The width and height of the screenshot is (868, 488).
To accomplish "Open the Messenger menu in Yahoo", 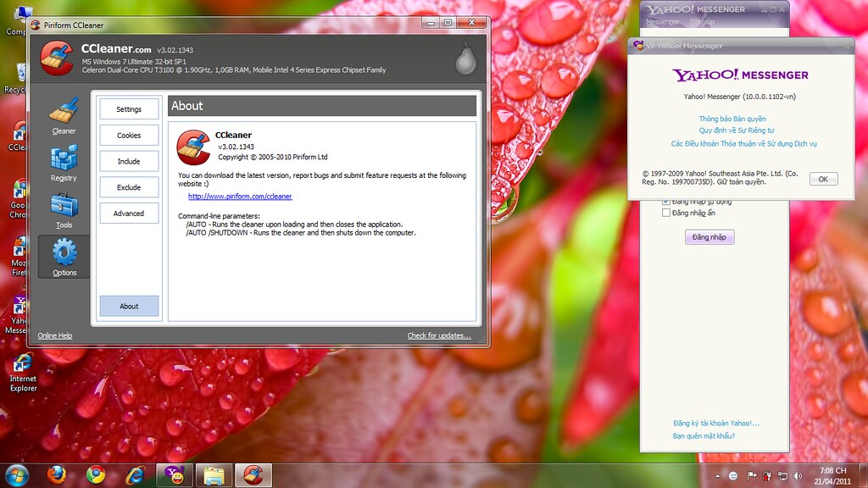I will coord(663,21).
